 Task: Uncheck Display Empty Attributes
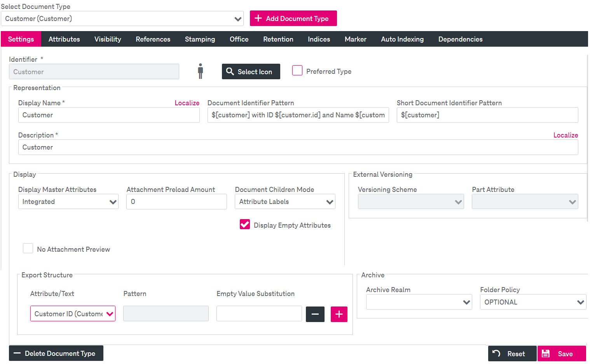(245, 225)
